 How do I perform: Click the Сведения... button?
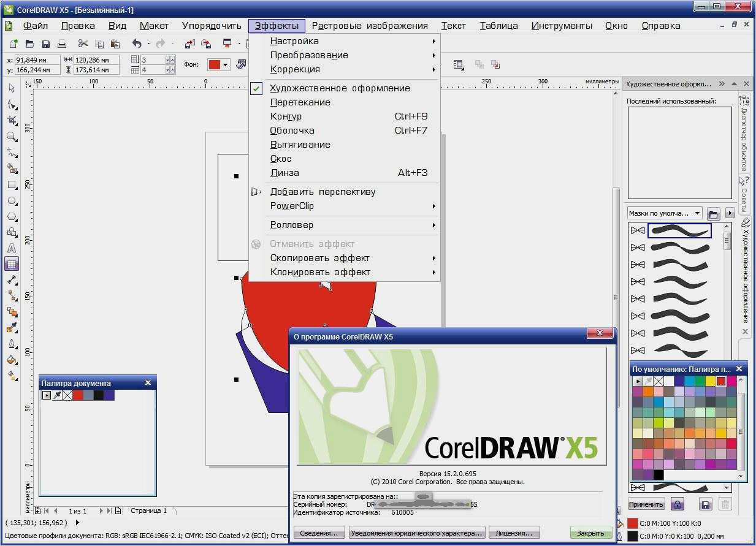pos(319,533)
